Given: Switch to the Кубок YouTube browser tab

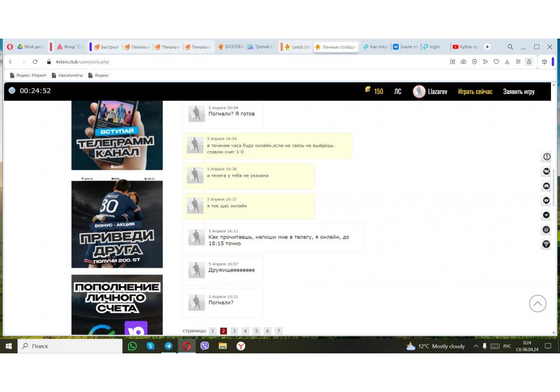Looking at the screenshot, I should click(x=465, y=47).
